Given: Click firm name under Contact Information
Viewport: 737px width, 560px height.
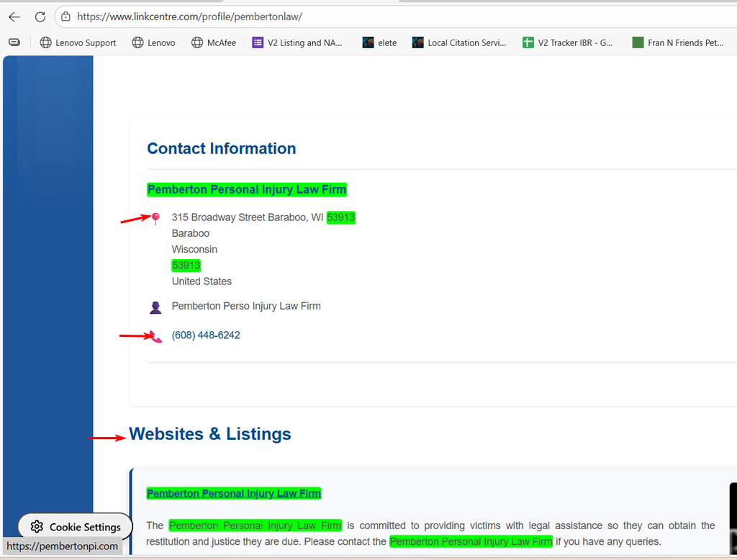Looking at the screenshot, I should pos(247,189).
